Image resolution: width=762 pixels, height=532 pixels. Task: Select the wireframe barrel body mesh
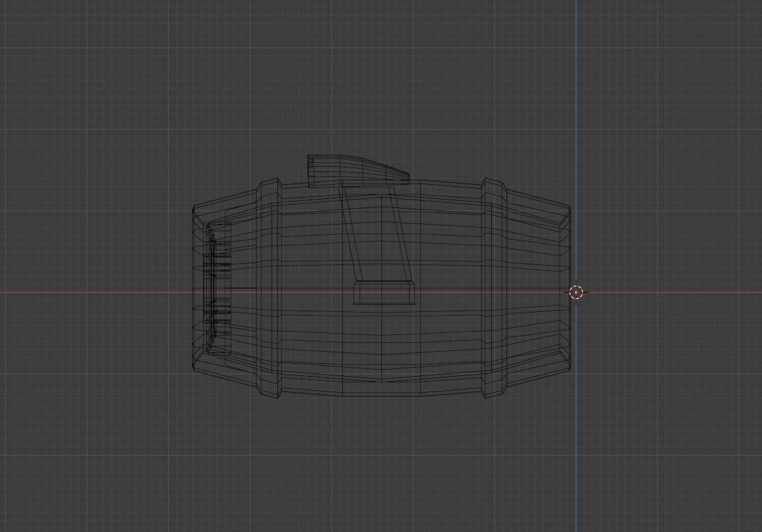pos(381,289)
